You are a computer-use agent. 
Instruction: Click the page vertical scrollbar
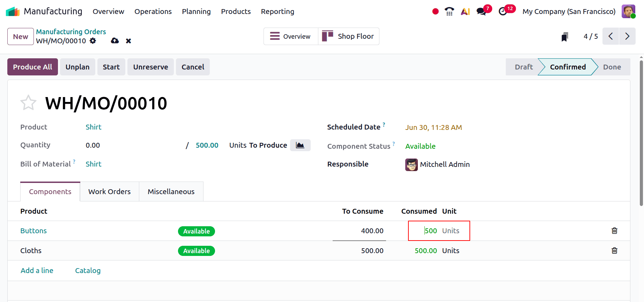click(641, 133)
